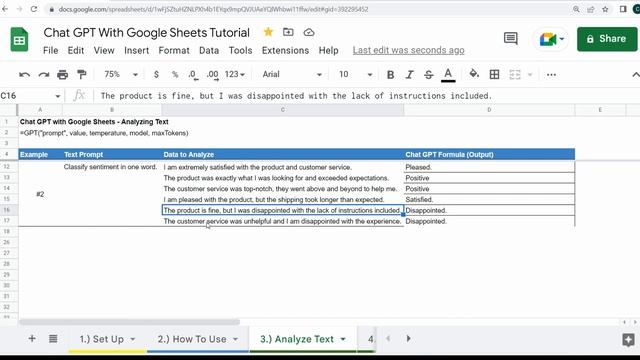The image size is (640, 360).
Task: Toggle strikethrough formatting
Action: coord(429,75)
